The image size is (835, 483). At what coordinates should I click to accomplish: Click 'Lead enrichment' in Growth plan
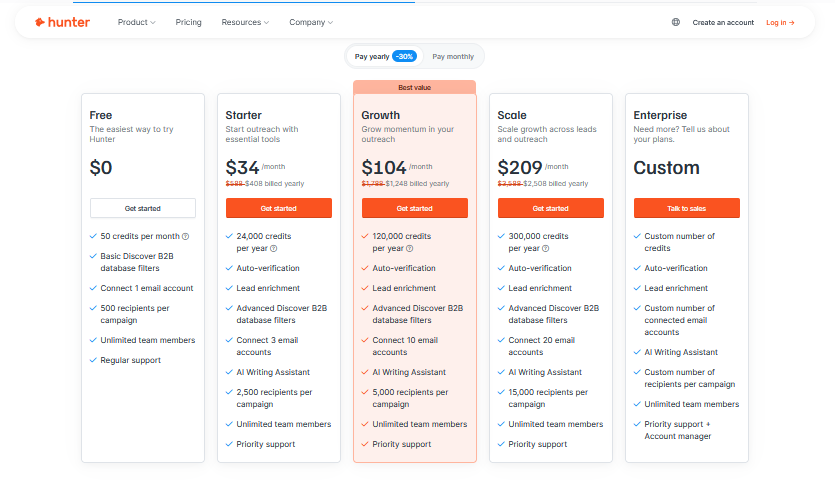[x=404, y=288]
